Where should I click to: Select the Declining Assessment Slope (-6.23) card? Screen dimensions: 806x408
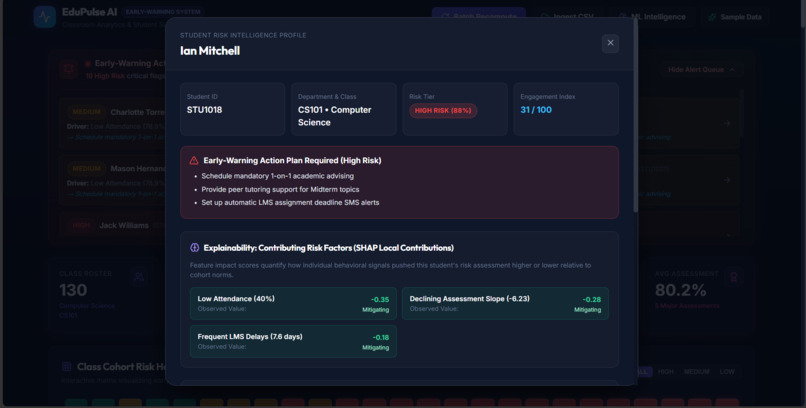[x=505, y=304]
